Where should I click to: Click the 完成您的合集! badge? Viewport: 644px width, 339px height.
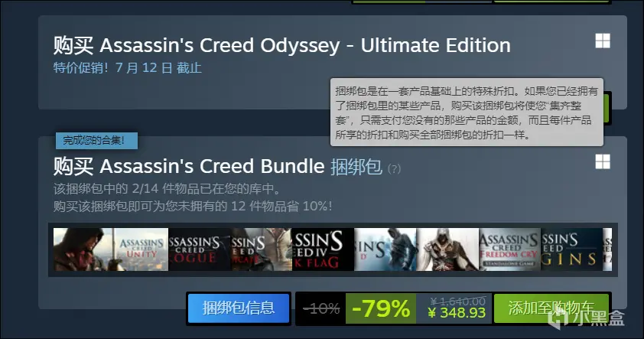point(96,141)
